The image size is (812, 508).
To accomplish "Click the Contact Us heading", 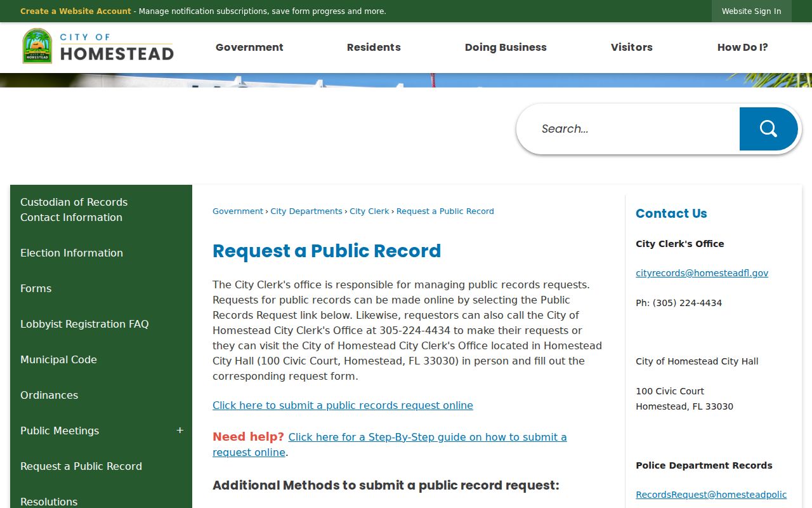I will [x=671, y=213].
